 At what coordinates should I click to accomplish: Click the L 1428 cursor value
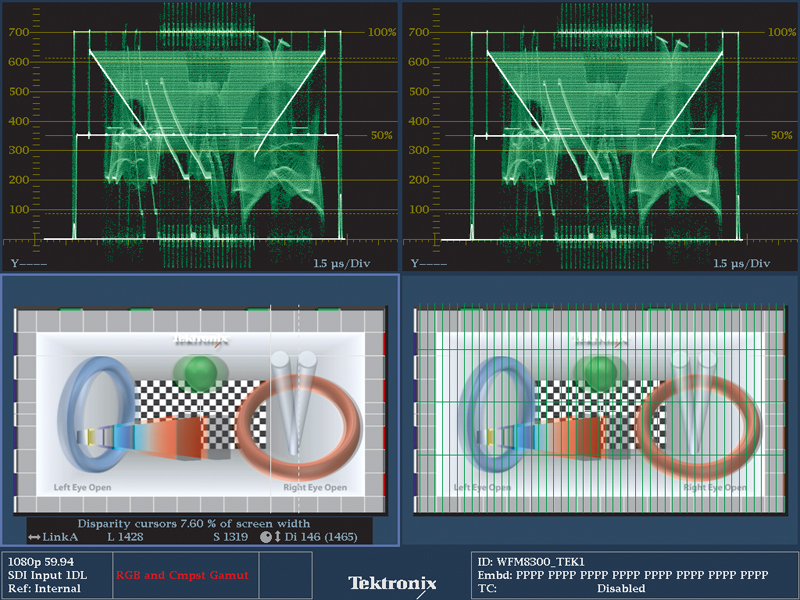tap(126, 537)
